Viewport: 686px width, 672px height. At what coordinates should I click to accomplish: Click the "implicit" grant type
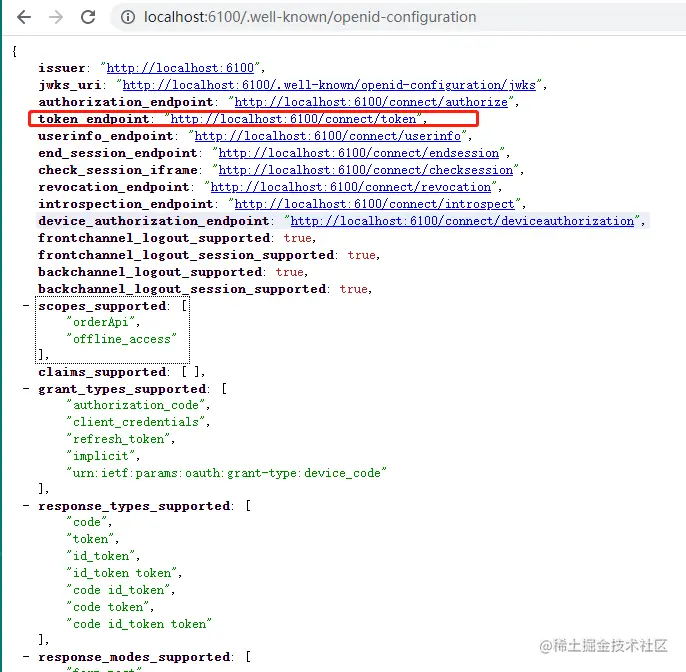[x=100, y=456]
